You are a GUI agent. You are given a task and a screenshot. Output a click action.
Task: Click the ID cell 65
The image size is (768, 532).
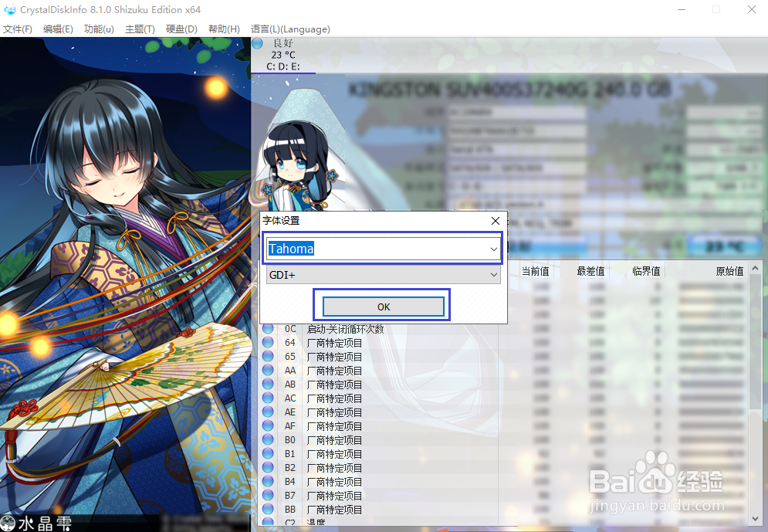tap(290, 357)
